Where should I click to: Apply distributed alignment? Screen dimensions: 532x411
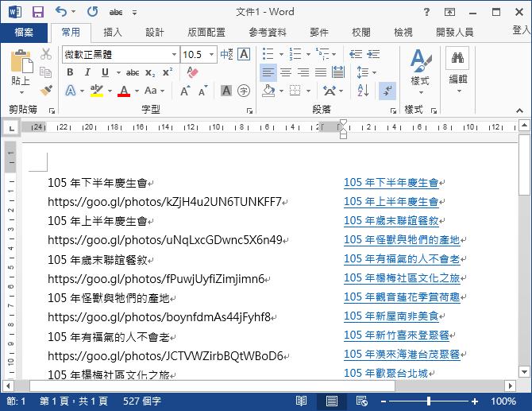click(338, 72)
